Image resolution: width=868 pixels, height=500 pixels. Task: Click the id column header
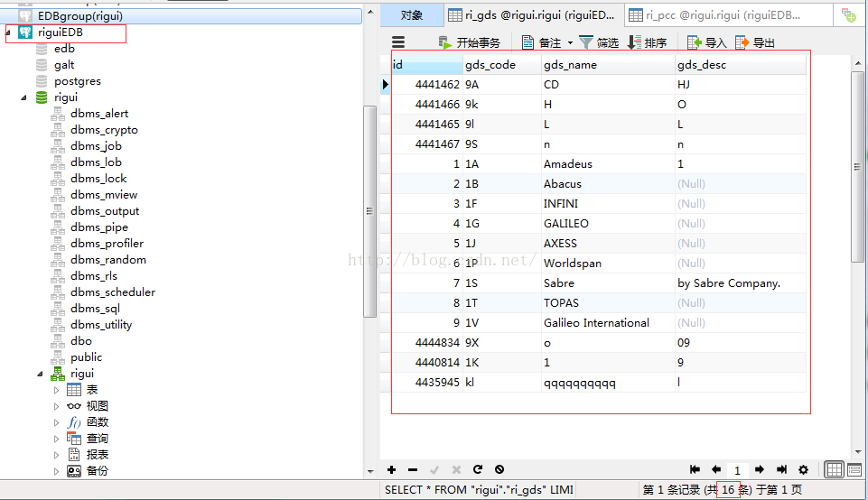tap(427, 65)
